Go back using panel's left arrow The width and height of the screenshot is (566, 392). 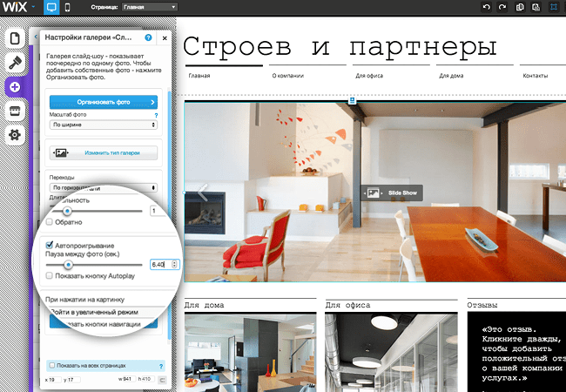(x=36, y=37)
